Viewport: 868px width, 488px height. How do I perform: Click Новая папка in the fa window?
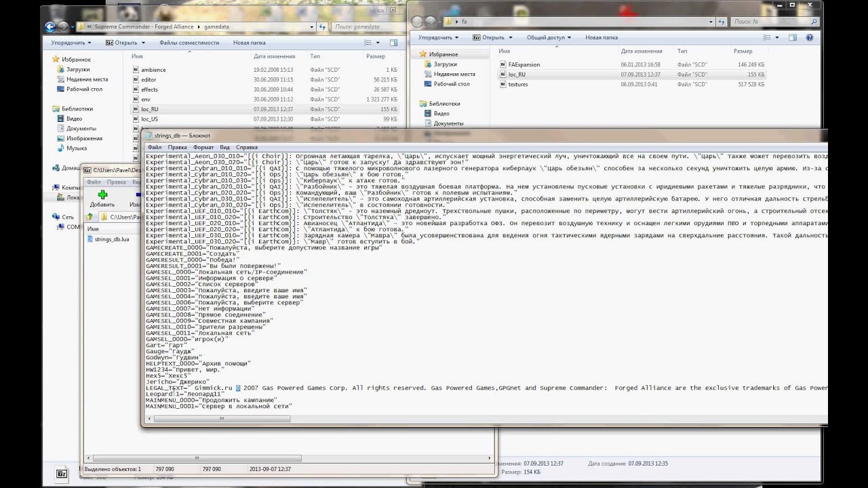point(601,37)
